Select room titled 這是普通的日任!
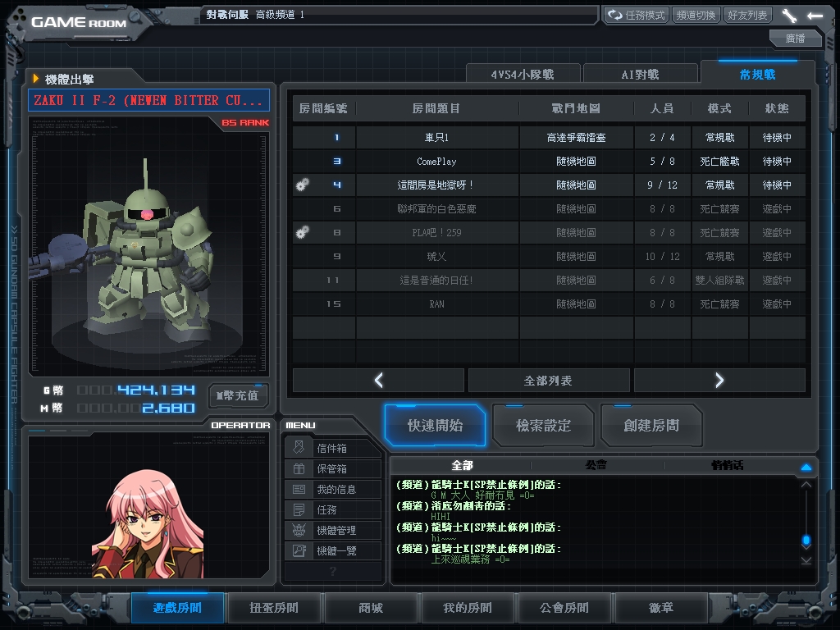 click(549, 280)
